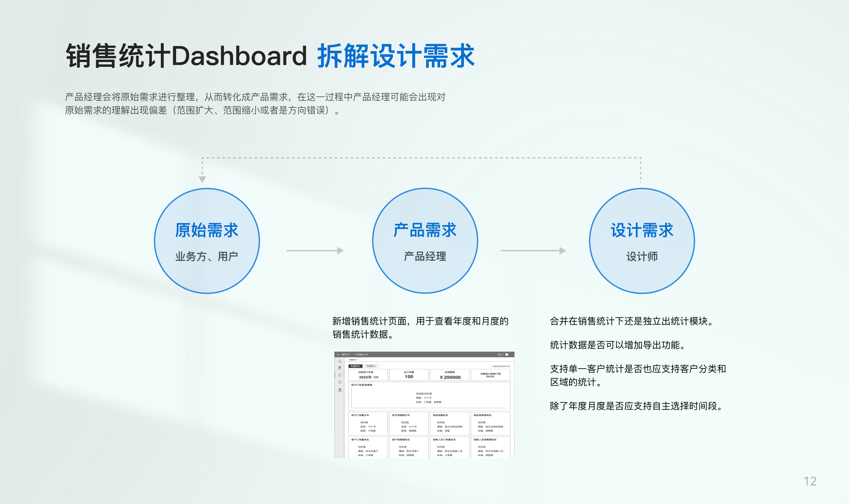
Task: Click the 销售统计 page tab in wireframe
Action: (x=353, y=360)
